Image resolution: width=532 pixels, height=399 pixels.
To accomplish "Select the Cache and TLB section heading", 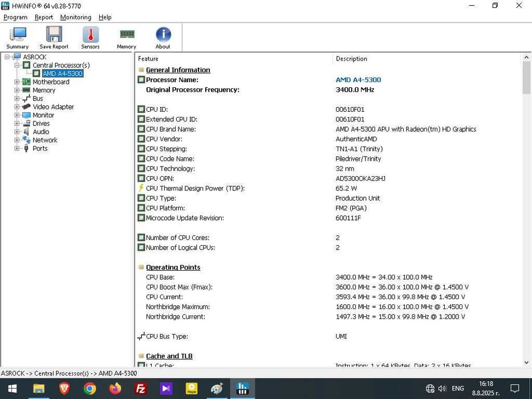I will click(x=169, y=356).
